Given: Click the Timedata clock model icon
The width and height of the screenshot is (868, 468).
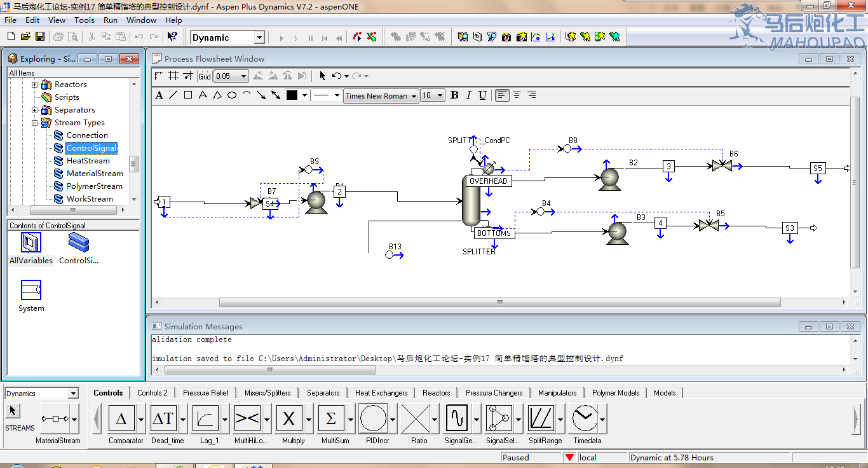Looking at the screenshot, I should [x=583, y=419].
